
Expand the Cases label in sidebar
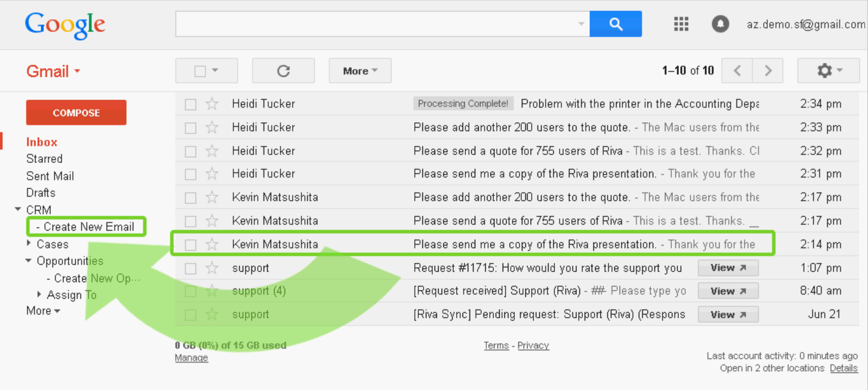click(30, 244)
